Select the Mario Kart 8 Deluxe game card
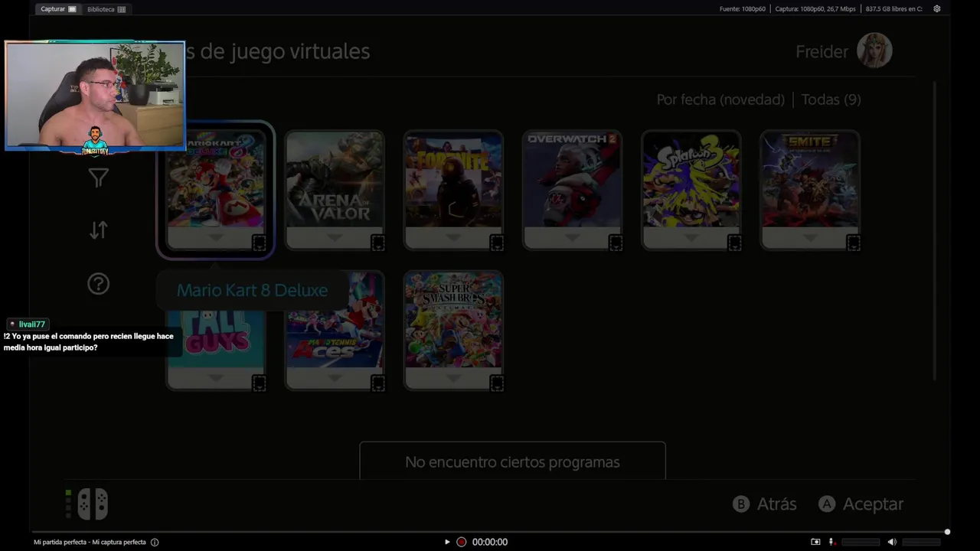The height and width of the screenshot is (551, 980). (215, 190)
